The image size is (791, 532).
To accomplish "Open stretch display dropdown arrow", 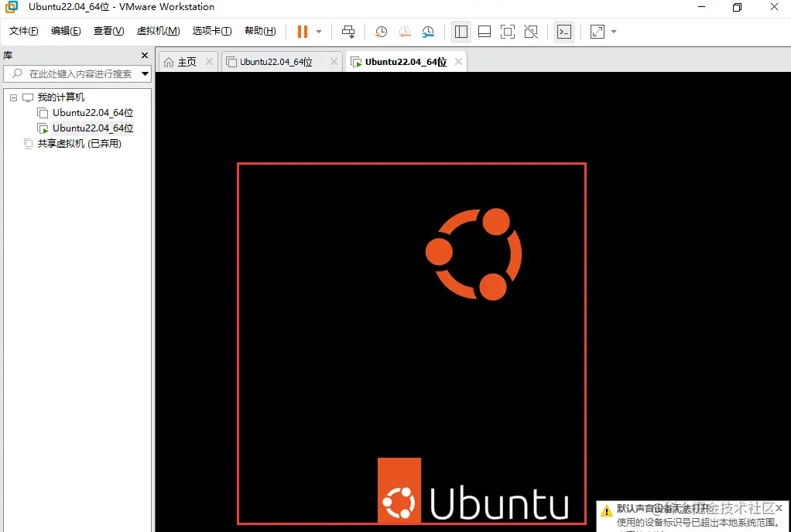I will click(614, 32).
